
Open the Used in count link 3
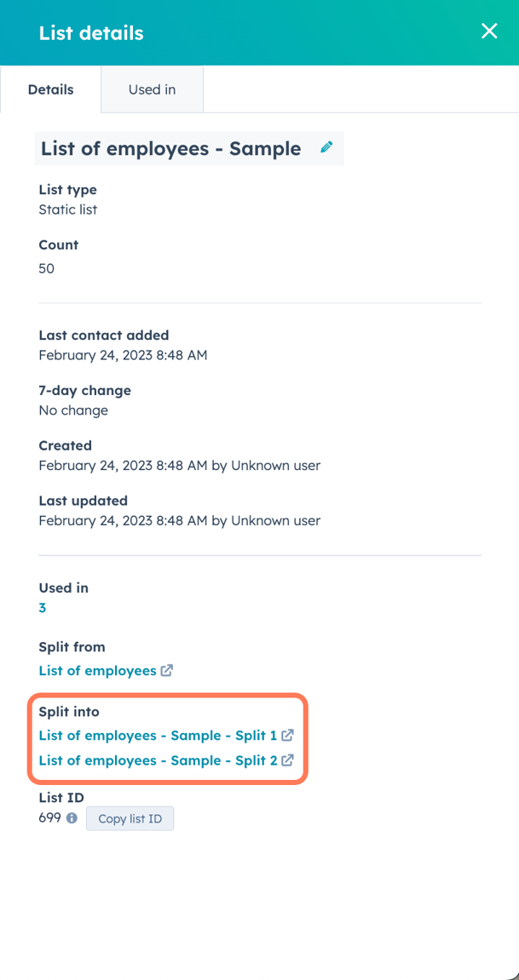pyautogui.click(x=43, y=608)
